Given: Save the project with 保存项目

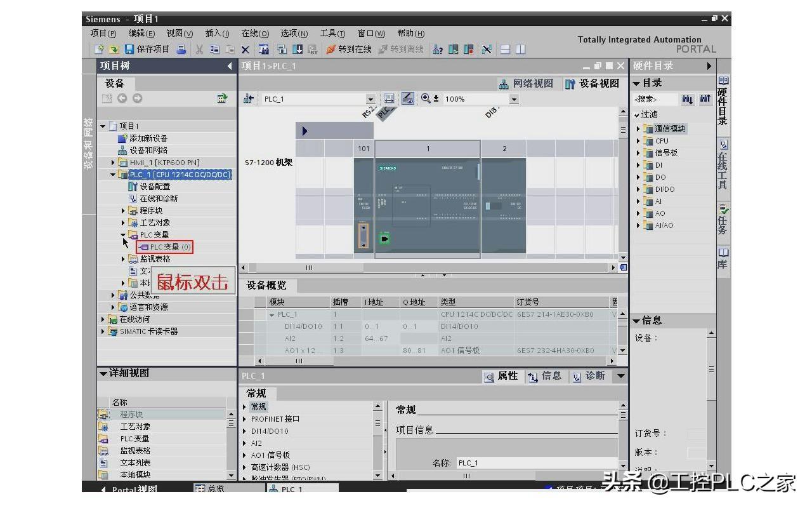Looking at the screenshot, I should [x=147, y=50].
